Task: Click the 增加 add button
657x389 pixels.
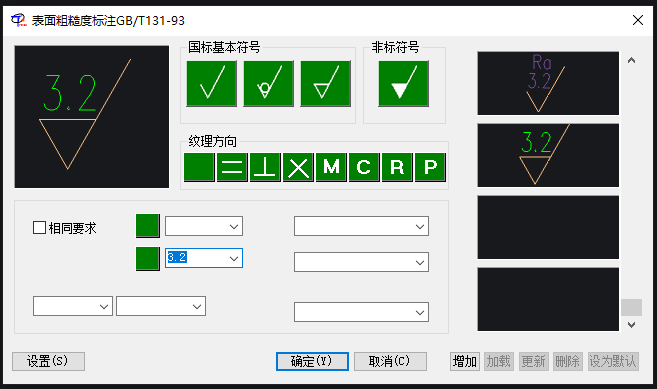Action: coord(465,361)
